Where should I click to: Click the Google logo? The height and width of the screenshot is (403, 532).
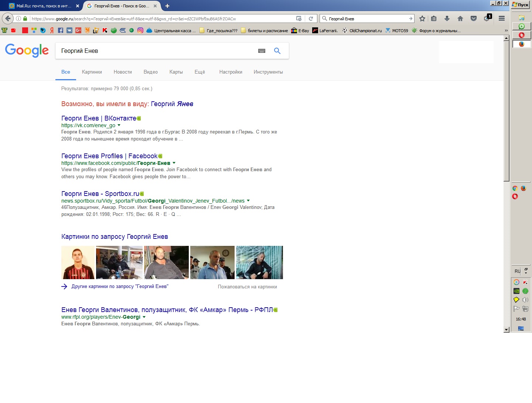click(27, 50)
